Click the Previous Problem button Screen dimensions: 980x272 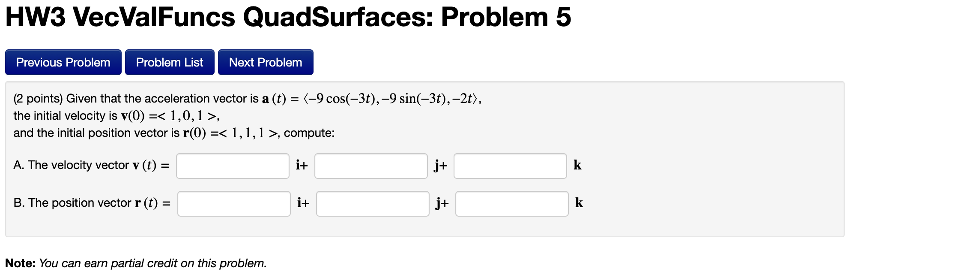pyautogui.click(x=63, y=62)
